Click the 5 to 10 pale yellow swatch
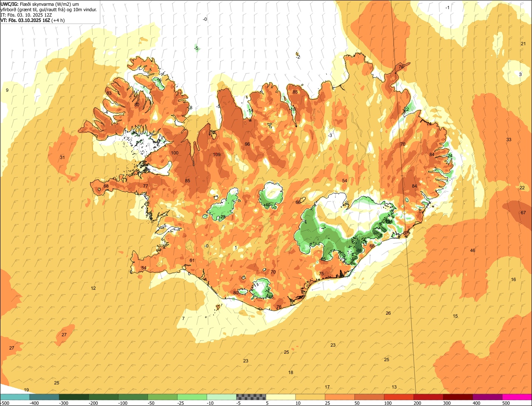532x406 pixels. point(281,397)
